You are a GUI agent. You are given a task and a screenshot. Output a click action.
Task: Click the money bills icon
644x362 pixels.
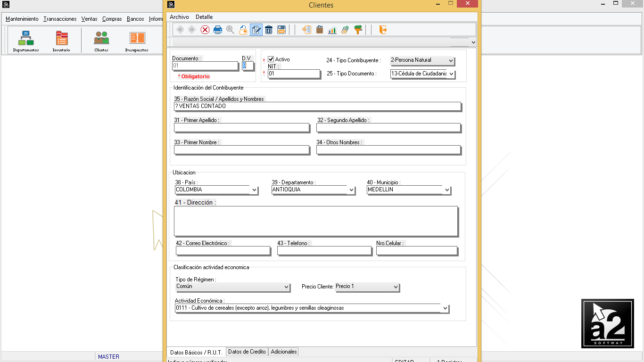345,30
